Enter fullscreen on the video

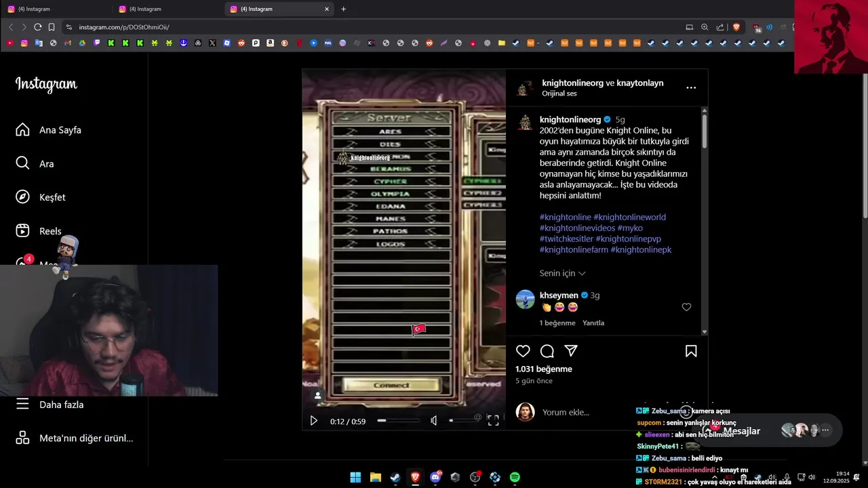(494, 421)
